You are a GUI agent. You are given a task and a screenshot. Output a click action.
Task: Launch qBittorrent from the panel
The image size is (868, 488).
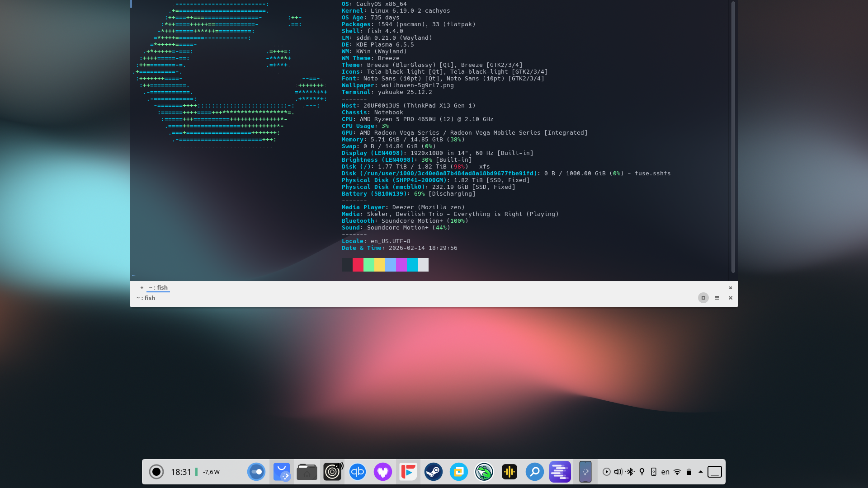coord(358,472)
